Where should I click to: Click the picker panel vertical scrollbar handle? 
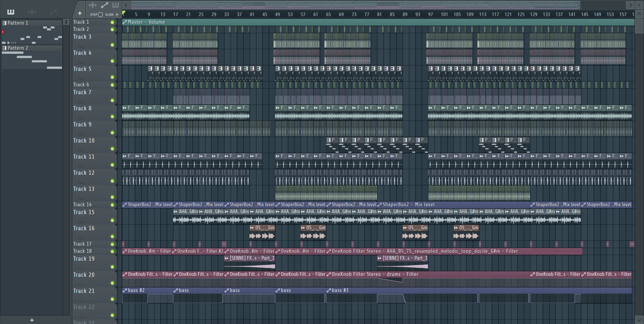pos(66,22)
